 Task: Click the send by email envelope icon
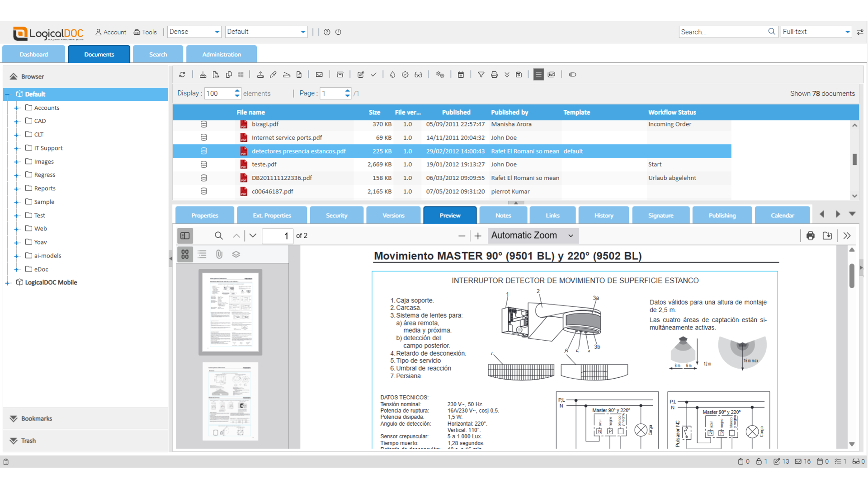click(x=319, y=75)
